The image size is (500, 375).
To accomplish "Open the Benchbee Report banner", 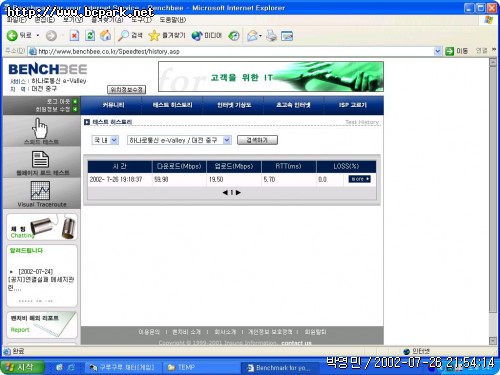I will (42, 325).
